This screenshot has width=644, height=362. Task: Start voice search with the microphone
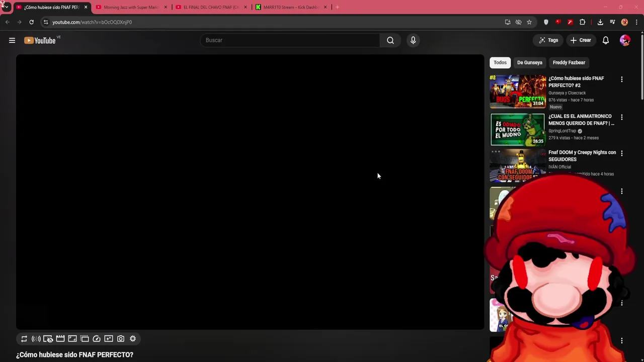(413, 40)
